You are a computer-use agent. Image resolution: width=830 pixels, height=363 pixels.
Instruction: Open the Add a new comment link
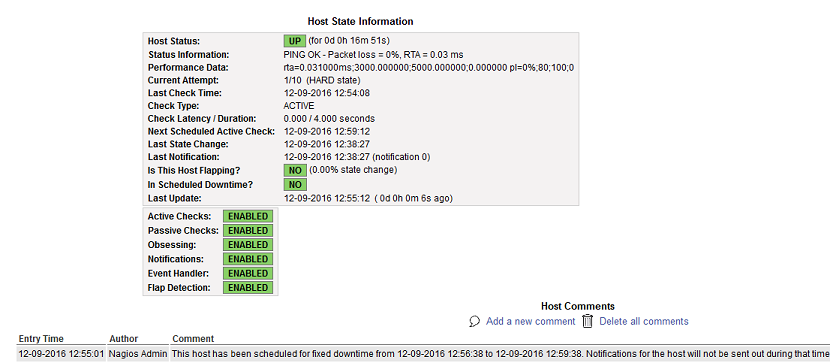(x=530, y=321)
